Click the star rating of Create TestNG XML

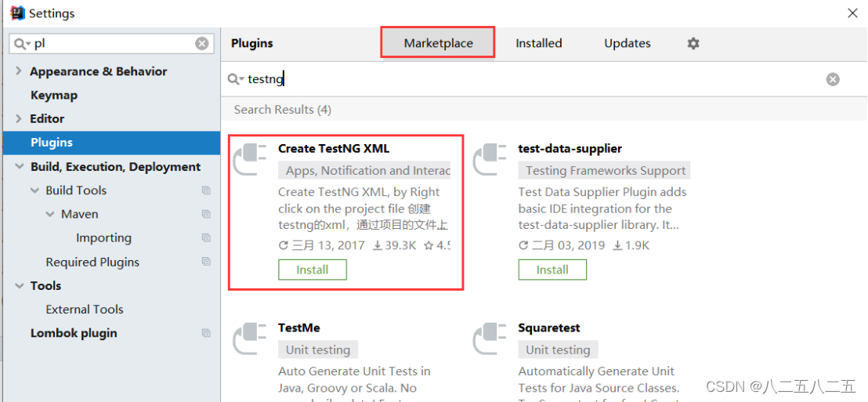tap(437, 245)
